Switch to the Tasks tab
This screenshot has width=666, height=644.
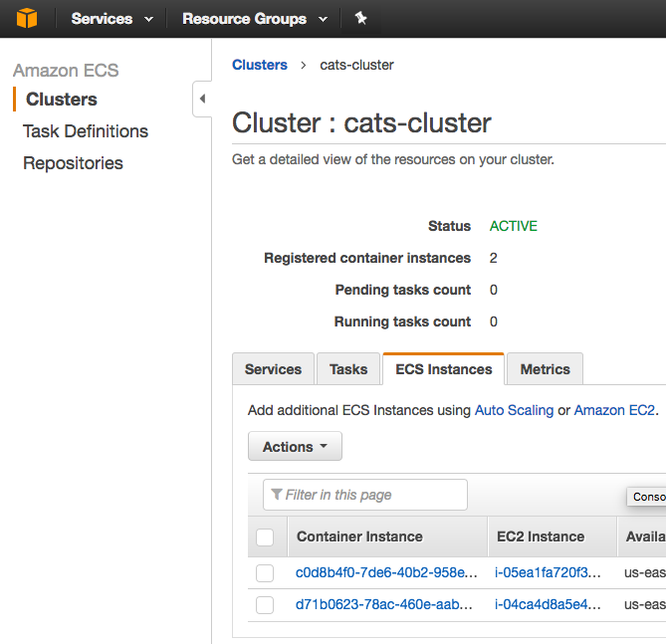348,369
